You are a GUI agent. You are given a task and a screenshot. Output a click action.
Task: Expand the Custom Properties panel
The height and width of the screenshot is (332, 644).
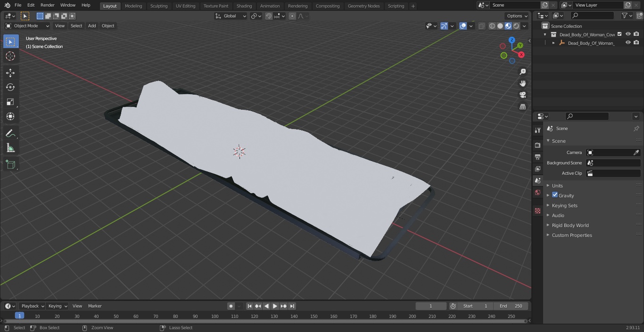click(x=572, y=235)
